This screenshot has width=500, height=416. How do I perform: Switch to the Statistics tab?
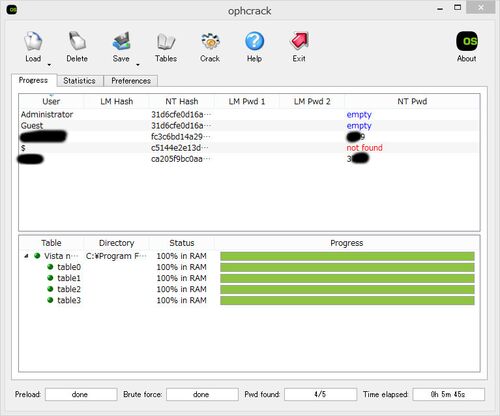coord(79,81)
